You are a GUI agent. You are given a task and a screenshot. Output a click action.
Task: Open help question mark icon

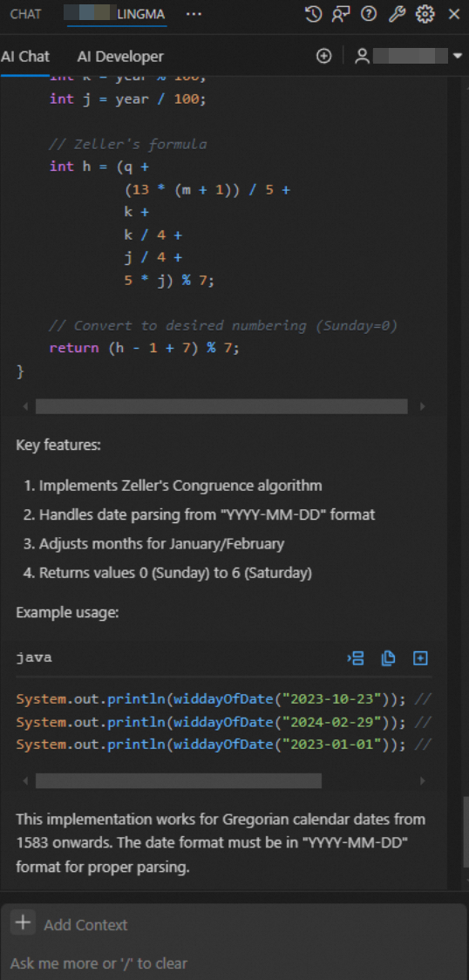tap(369, 14)
